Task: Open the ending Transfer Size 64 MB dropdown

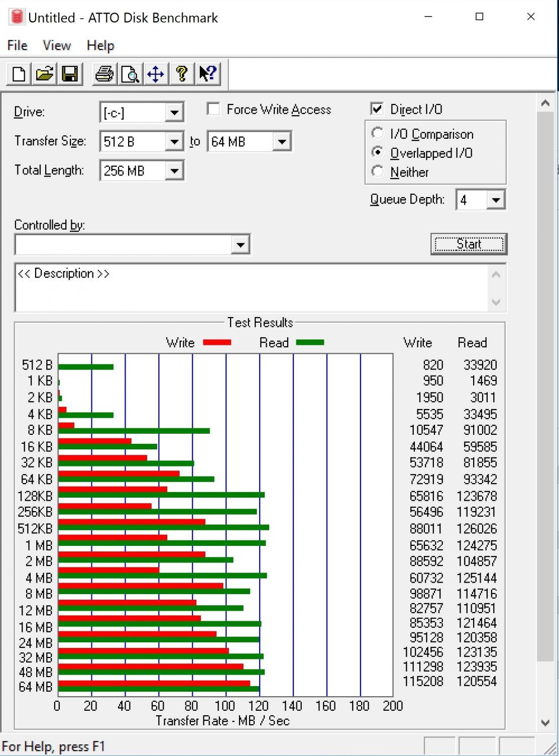Action: (x=282, y=142)
